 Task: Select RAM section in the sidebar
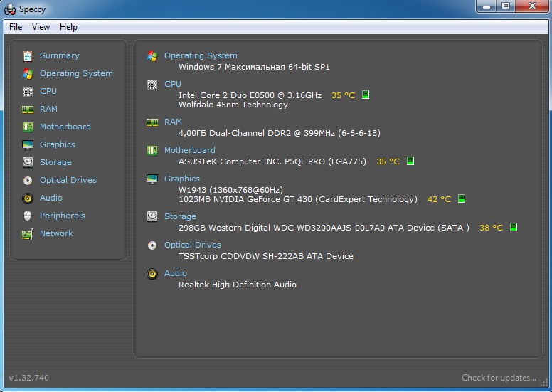[x=48, y=109]
